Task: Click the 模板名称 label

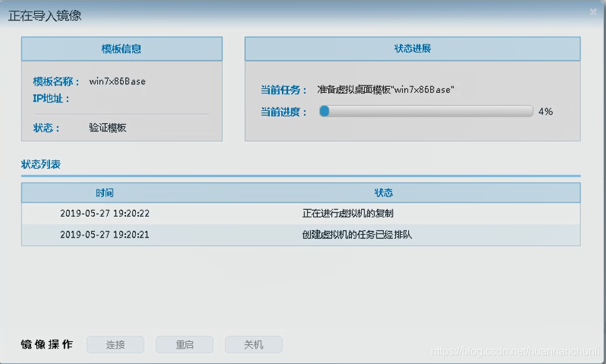Action: click(x=57, y=81)
